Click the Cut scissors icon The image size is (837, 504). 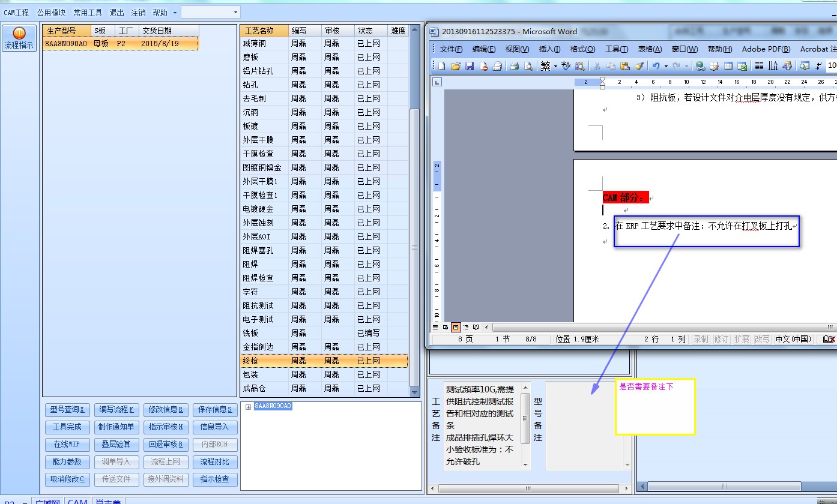click(597, 66)
